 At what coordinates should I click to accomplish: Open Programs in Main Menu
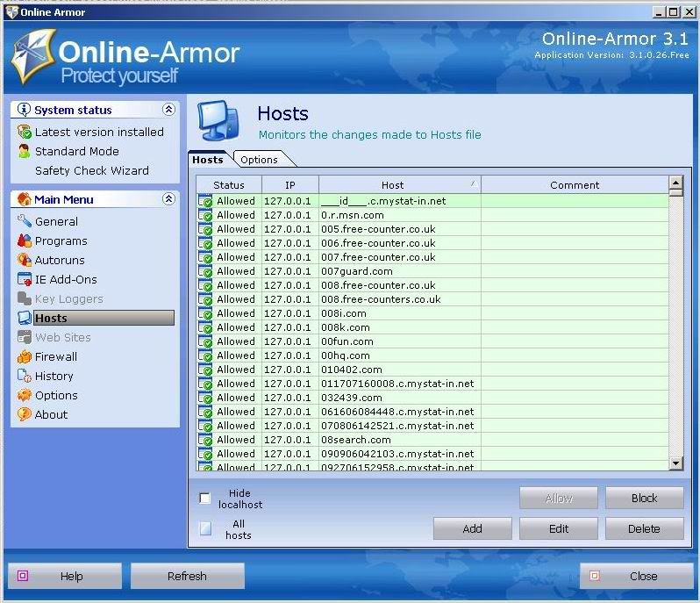point(61,240)
